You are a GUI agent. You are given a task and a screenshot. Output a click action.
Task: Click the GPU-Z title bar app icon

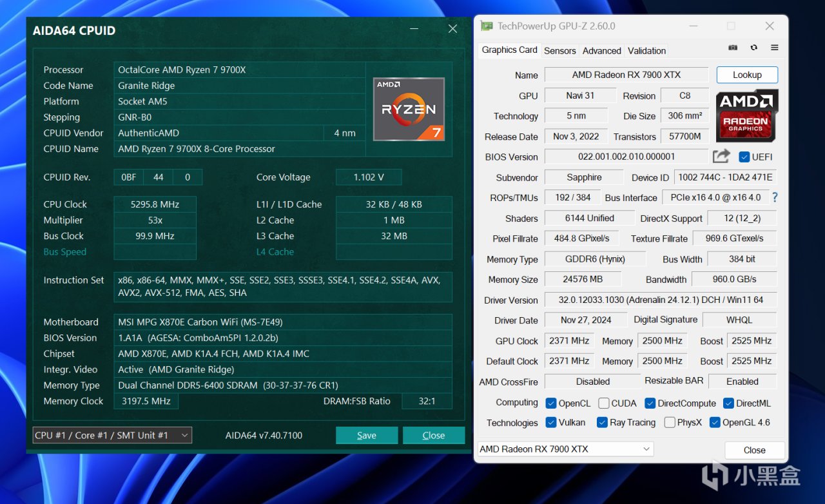(487, 26)
